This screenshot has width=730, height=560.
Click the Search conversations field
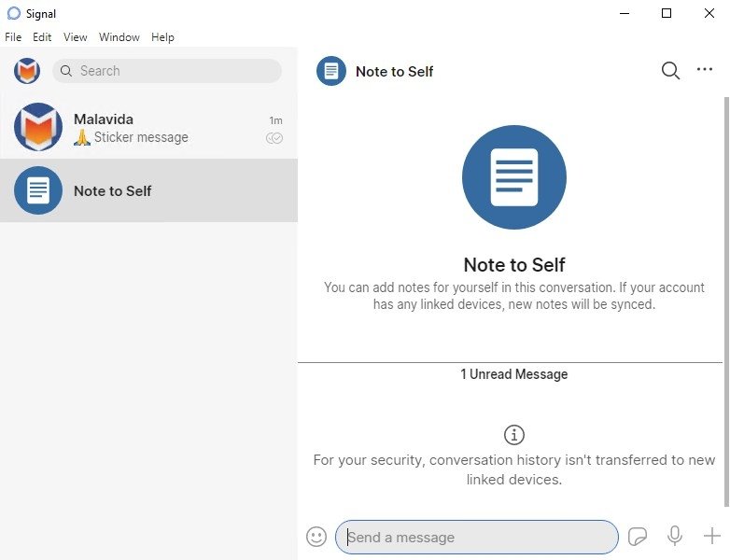167,71
